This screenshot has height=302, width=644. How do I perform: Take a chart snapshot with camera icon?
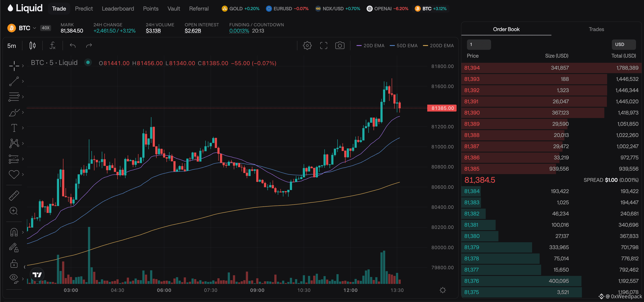point(340,46)
